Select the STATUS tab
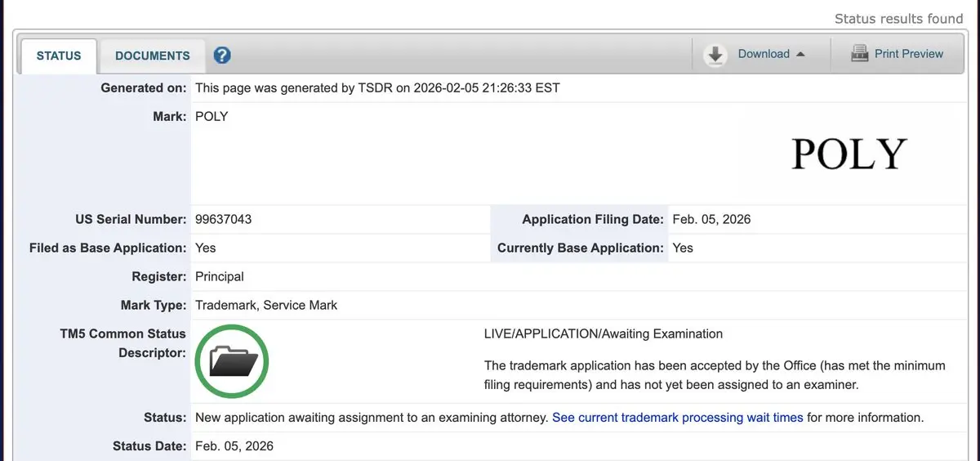Image resolution: width=980 pixels, height=461 pixels. 59,56
